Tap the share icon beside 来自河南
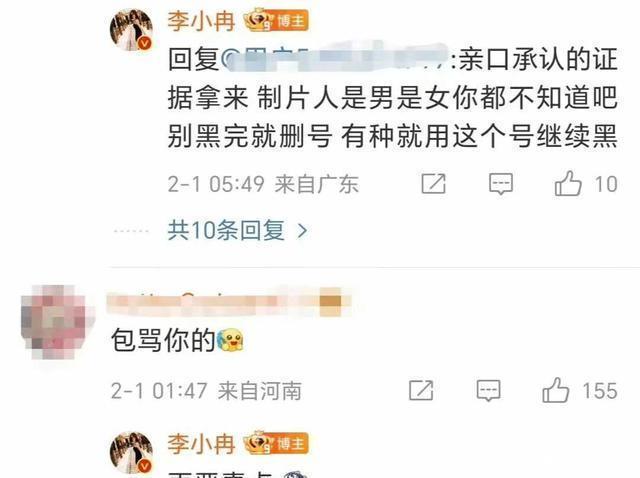Viewport: 640px width, 478px height. click(x=421, y=390)
